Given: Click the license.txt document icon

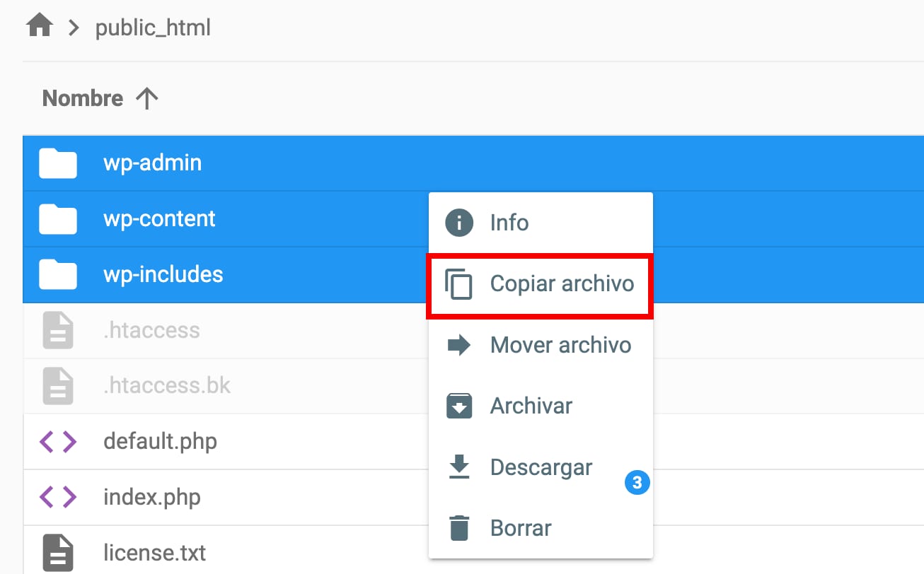Looking at the screenshot, I should 58,552.
